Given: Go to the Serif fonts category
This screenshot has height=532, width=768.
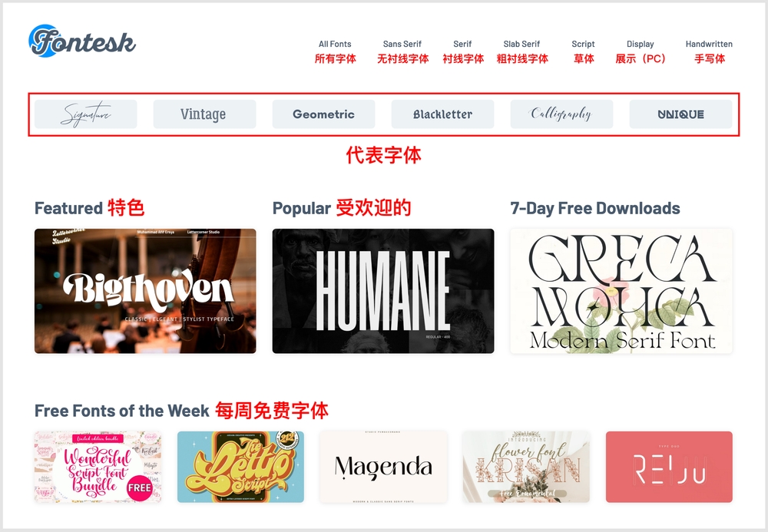Looking at the screenshot, I should (x=462, y=44).
